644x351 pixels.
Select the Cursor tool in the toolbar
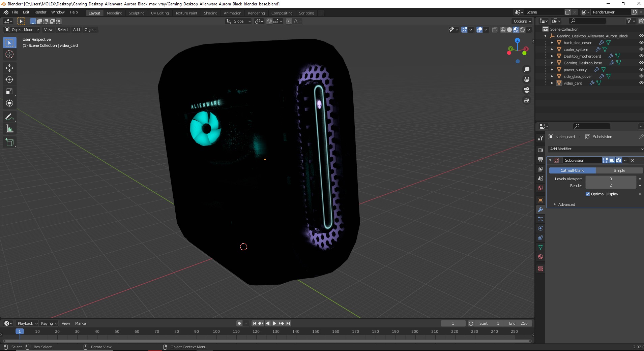[x=9, y=54]
